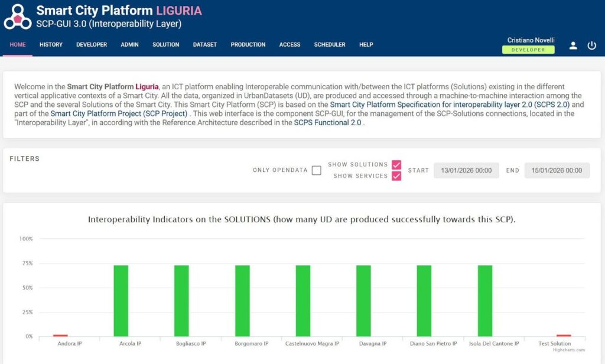Go to the Home tab

[18, 44]
